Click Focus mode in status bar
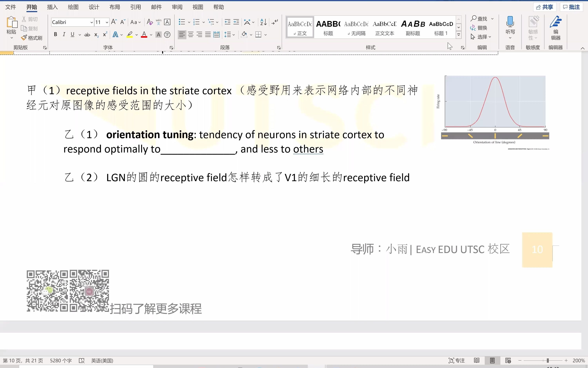 coord(456,361)
